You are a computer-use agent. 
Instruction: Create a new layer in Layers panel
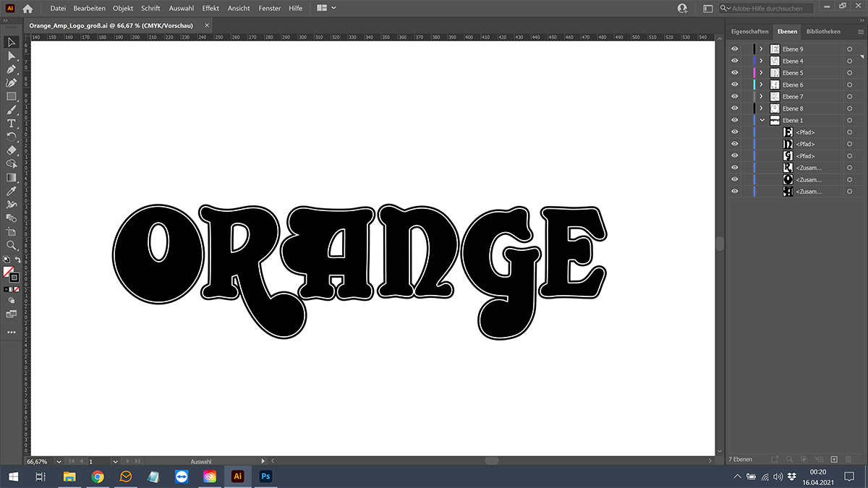point(834,459)
